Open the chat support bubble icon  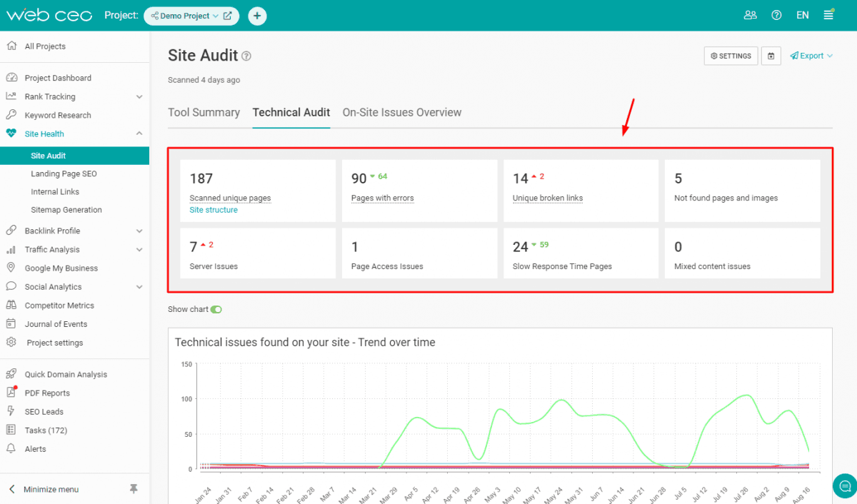(844, 485)
